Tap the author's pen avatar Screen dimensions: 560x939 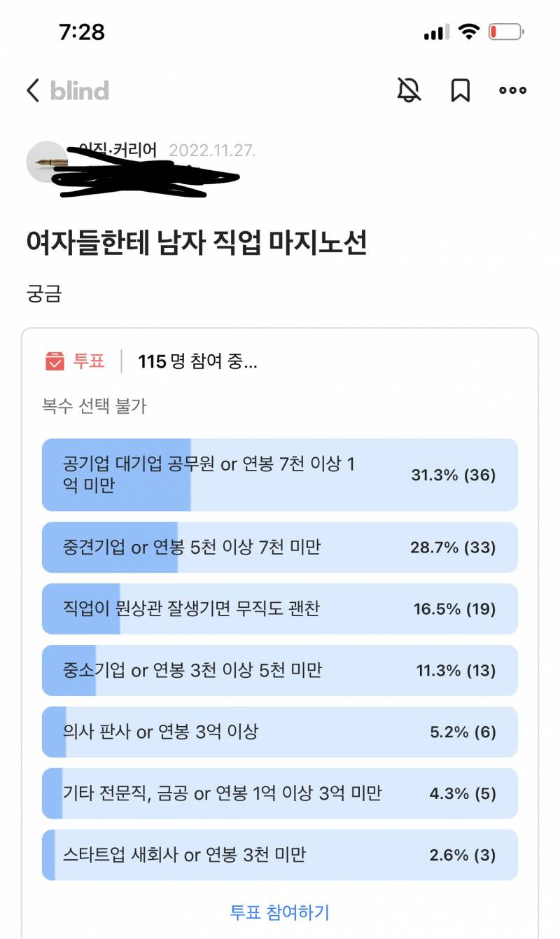click(x=47, y=162)
